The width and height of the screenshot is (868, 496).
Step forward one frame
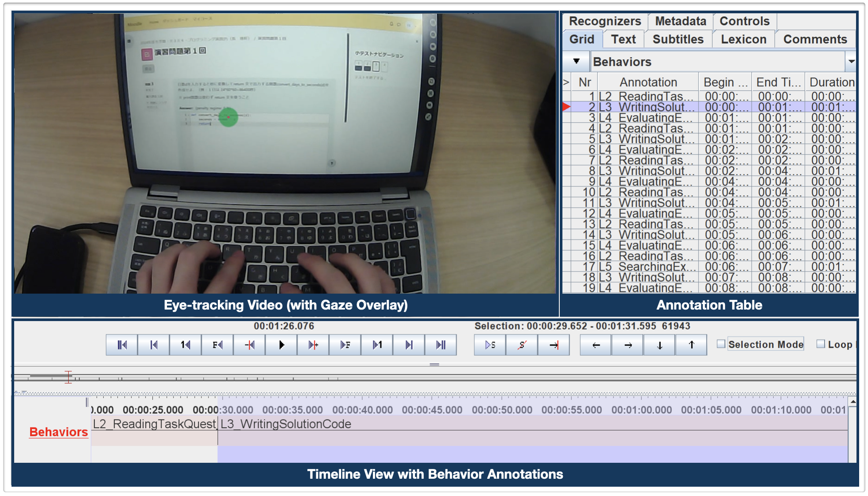click(x=345, y=345)
